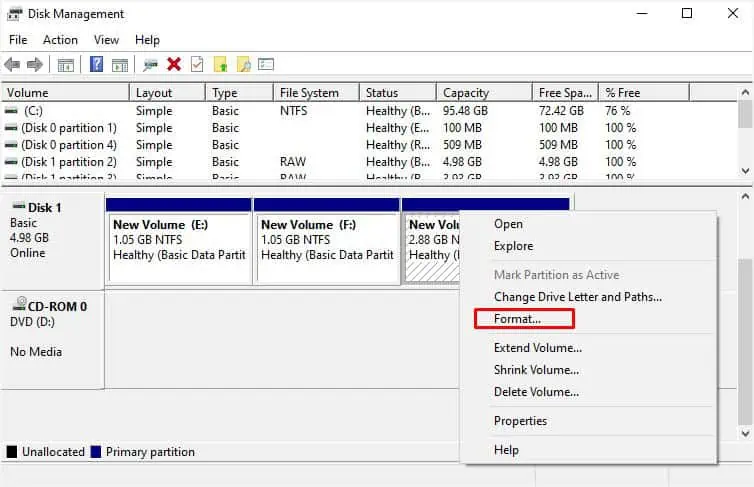Screen dimensions: 754x487
Task: Choose Shrink Volume... from context menu
Action: click(536, 370)
